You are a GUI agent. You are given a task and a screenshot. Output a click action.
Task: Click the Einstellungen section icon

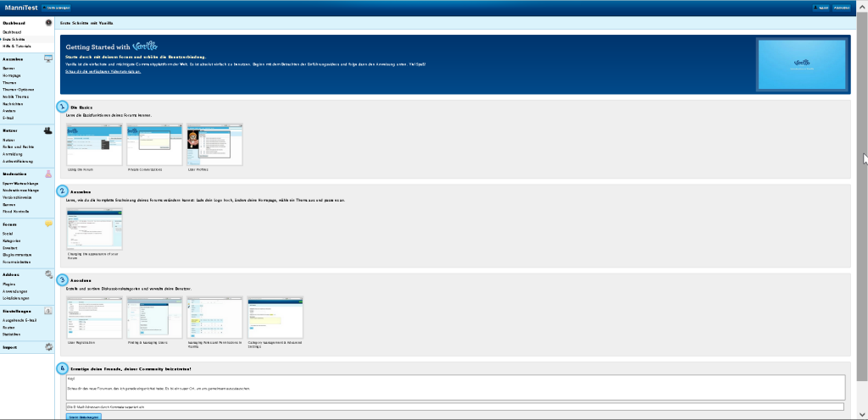pyautogui.click(x=48, y=311)
